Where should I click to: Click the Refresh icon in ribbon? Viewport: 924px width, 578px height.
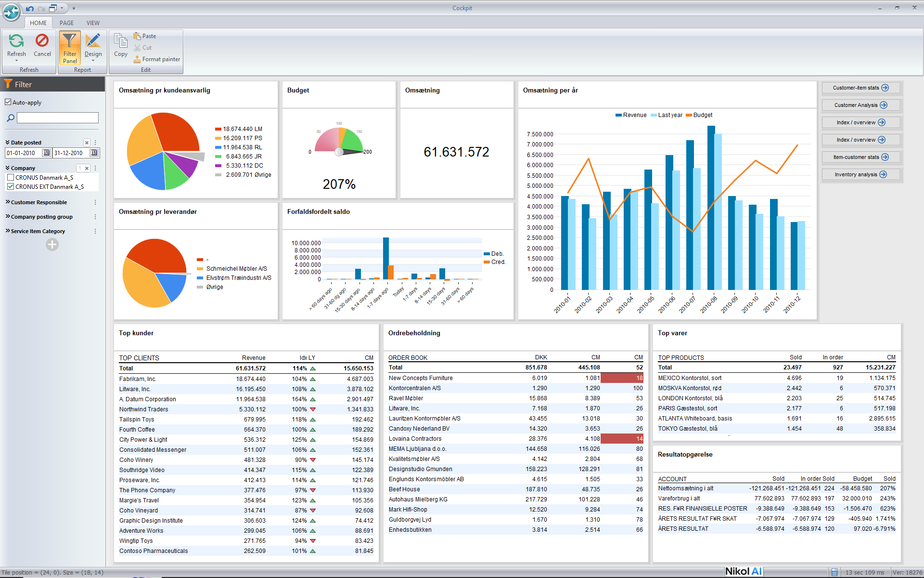(16, 41)
